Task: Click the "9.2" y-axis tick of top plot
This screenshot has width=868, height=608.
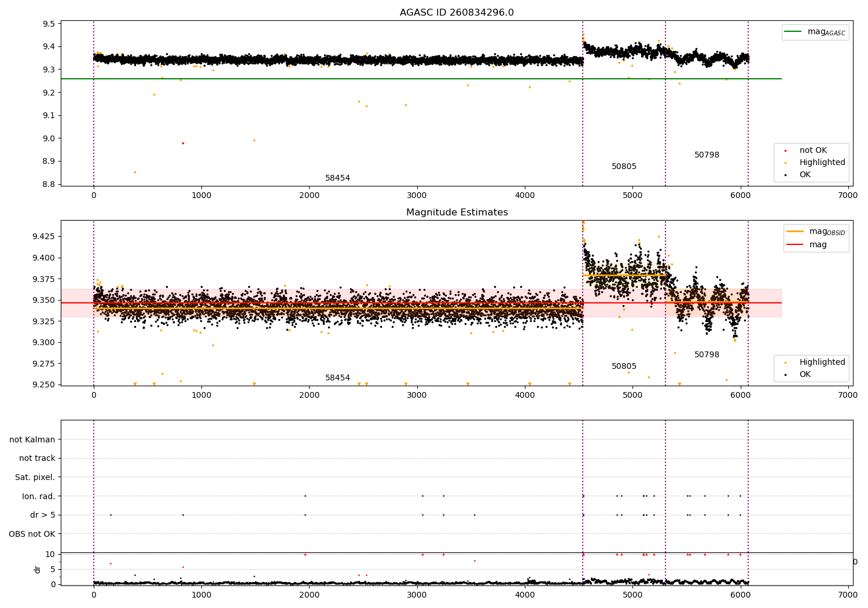Action: point(49,93)
